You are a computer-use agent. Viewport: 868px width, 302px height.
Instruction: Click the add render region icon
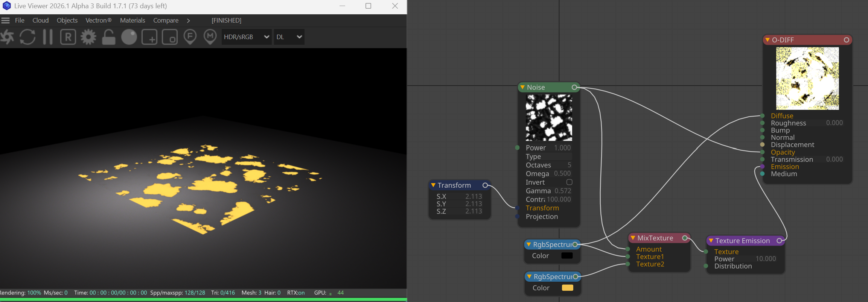pos(149,37)
